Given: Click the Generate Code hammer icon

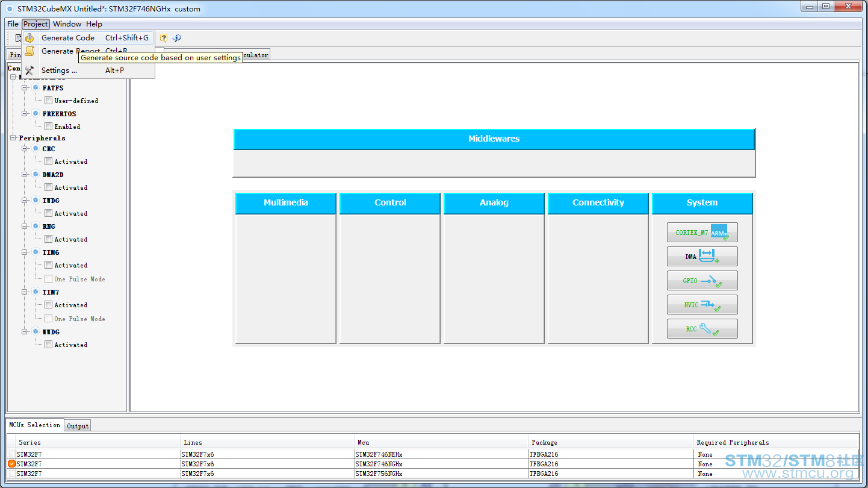Looking at the screenshot, I should tap(29, 37).
